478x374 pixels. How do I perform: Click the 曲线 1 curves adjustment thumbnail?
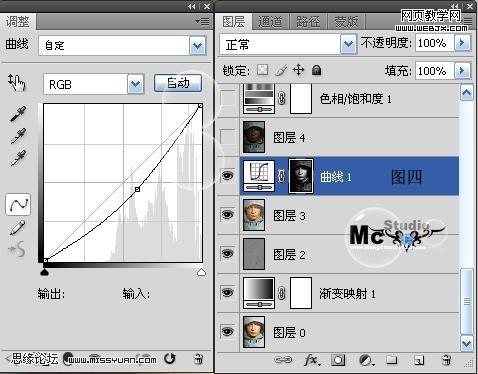(259, 176)
